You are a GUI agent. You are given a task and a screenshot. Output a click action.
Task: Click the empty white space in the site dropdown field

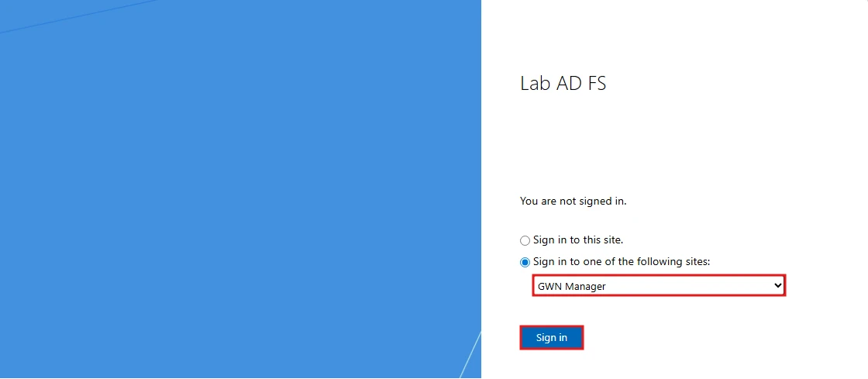coord(689,286)
